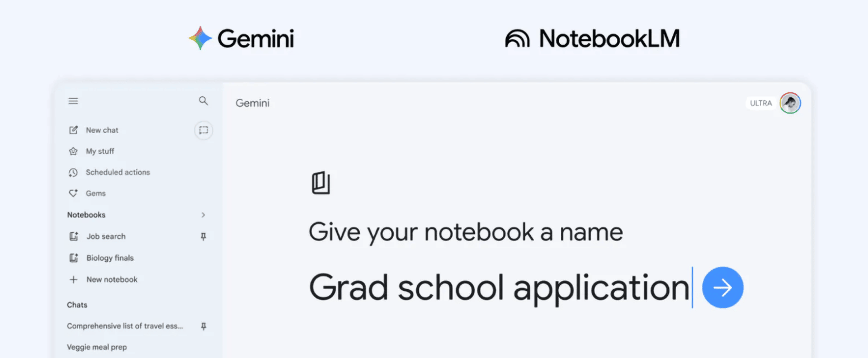Toggle pin on Job search notebook
This screenshot has width=868, height=358.
tap(204, 237)
